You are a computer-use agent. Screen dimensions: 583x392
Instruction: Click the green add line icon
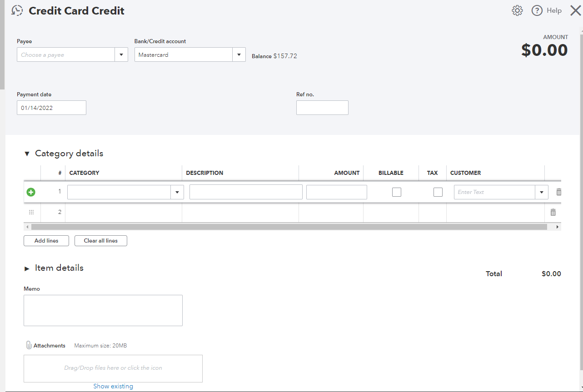30,192
